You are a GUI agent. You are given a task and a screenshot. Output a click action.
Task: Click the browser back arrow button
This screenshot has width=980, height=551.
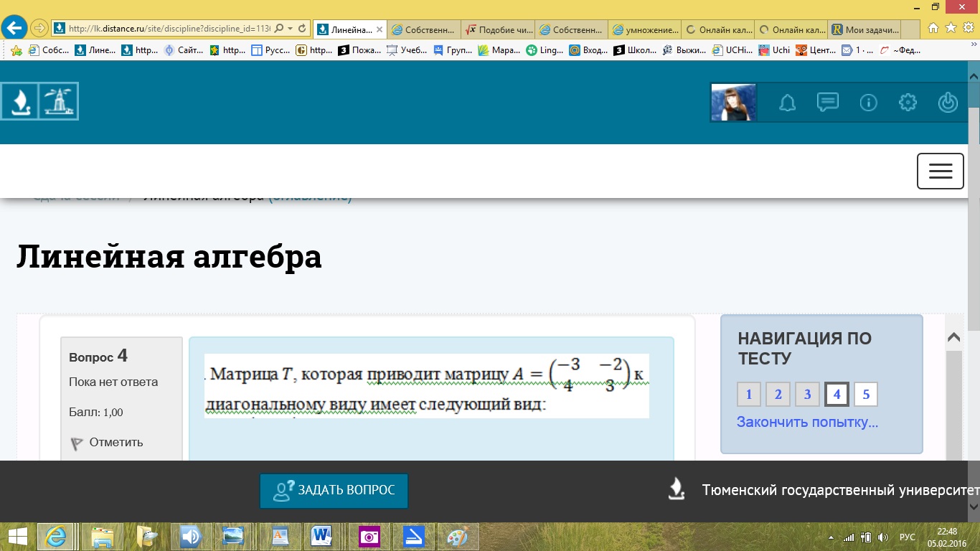click(14, 29)
